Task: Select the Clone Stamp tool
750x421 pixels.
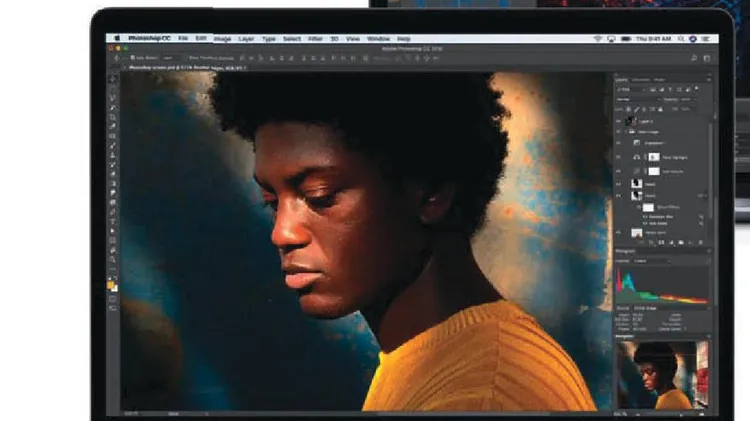Action: pos(113,155)
